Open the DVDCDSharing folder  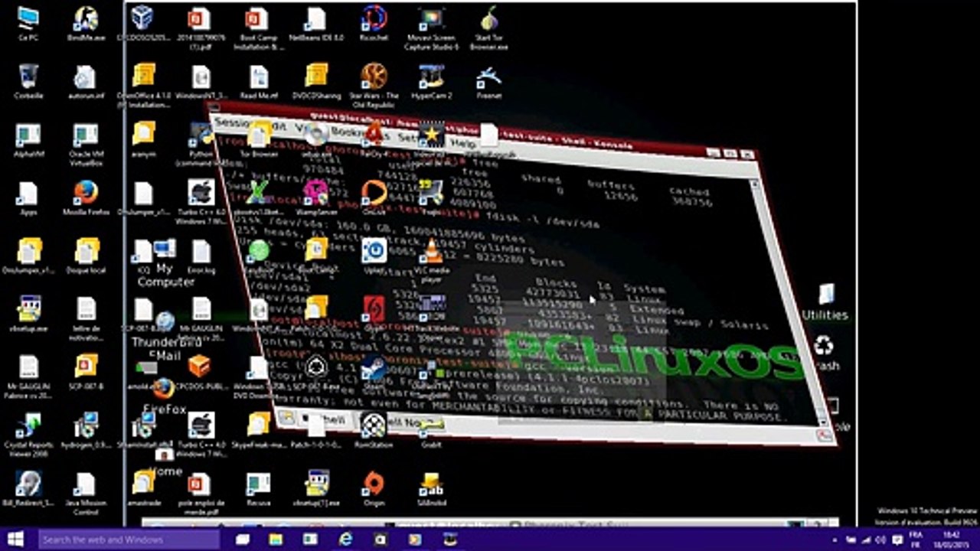tap(316, 81)
